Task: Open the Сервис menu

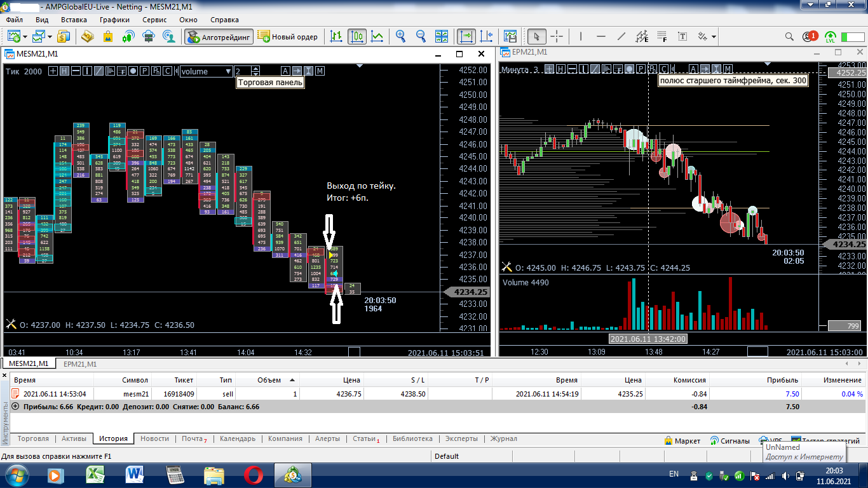Action: coord(154,20)
